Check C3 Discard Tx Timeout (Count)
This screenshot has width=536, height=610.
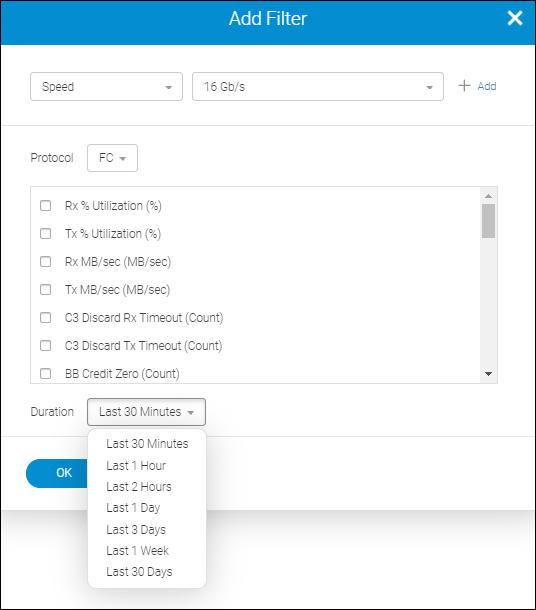tap(46, 345)
